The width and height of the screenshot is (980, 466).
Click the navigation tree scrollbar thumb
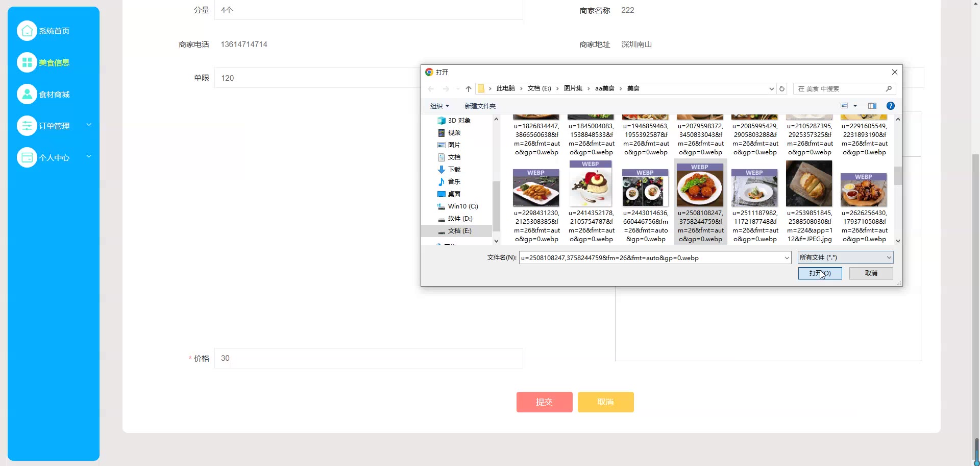point(496,206)
